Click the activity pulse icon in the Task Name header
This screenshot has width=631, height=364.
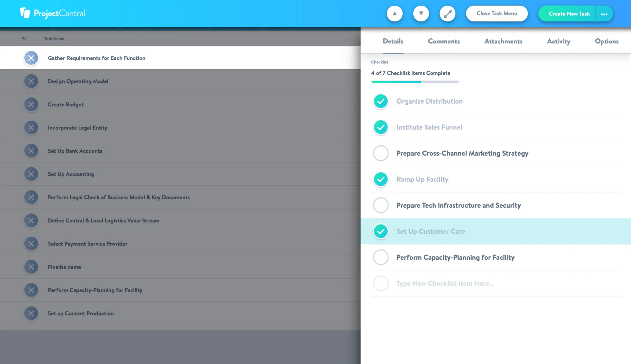point(24,38)
